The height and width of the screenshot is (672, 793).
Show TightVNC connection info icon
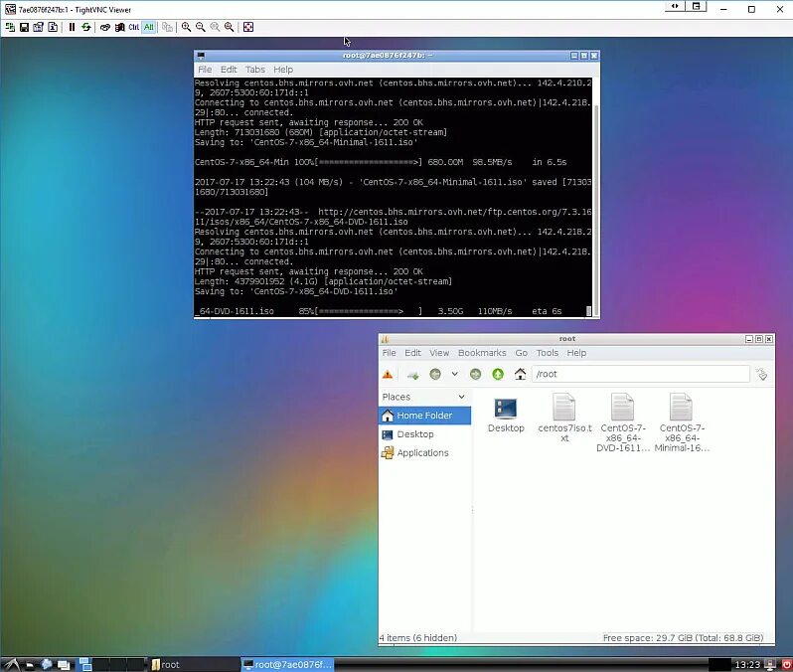pos(53,27)
